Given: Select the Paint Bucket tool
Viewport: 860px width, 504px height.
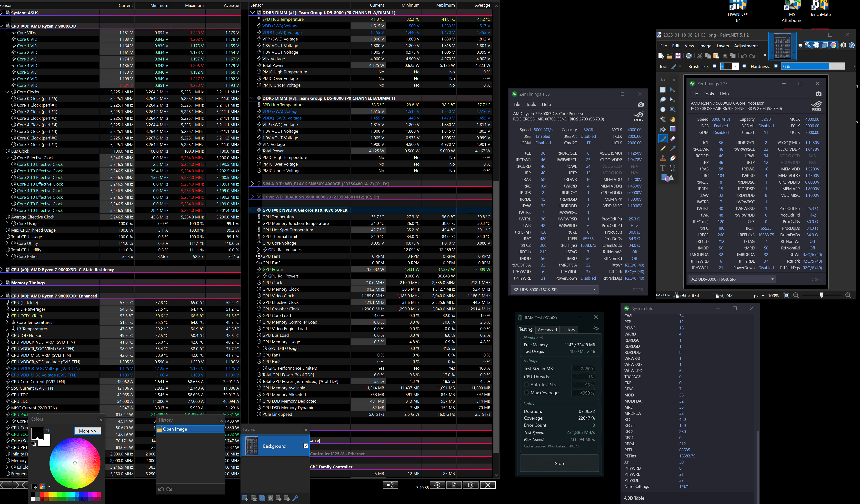Looking at the screenshot, I should tap(663, 129).
